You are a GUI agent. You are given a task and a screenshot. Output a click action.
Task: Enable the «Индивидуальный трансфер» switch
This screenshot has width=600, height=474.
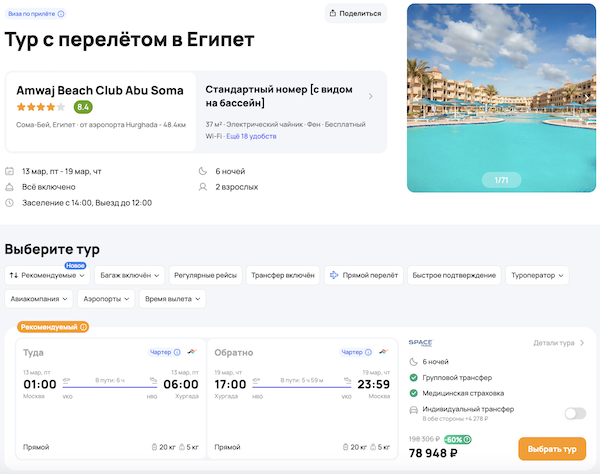click(575, 413)
